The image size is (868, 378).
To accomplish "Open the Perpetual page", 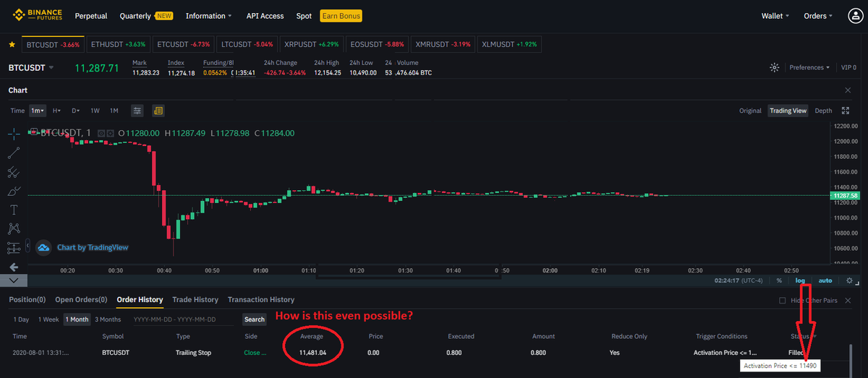I will point(91,16).
